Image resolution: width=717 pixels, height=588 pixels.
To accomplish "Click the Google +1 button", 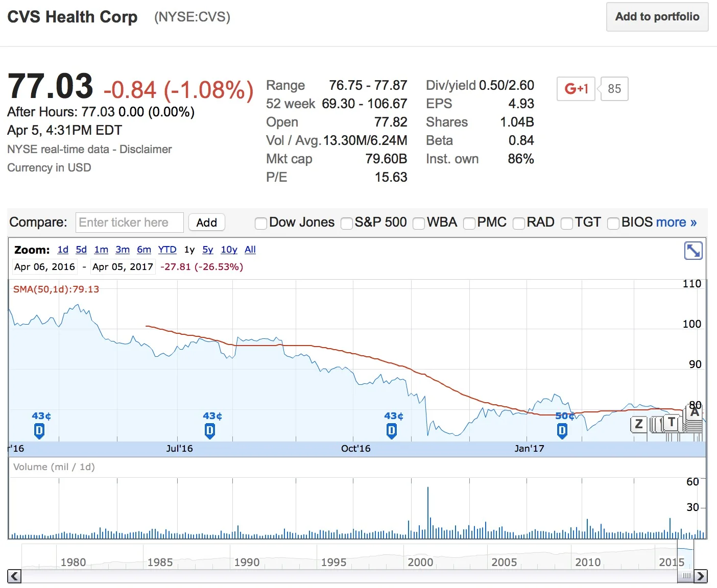I will pos(576,89).
